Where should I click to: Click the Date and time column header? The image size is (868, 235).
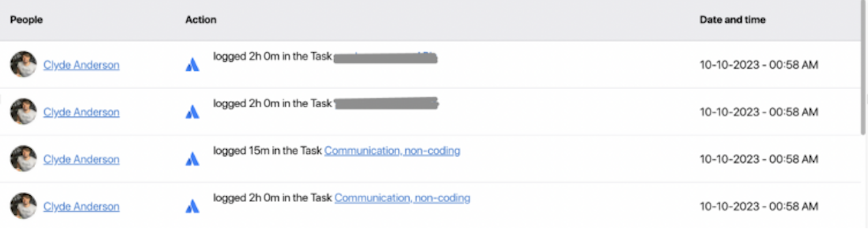pyautogui.click(x=732, y=20)
